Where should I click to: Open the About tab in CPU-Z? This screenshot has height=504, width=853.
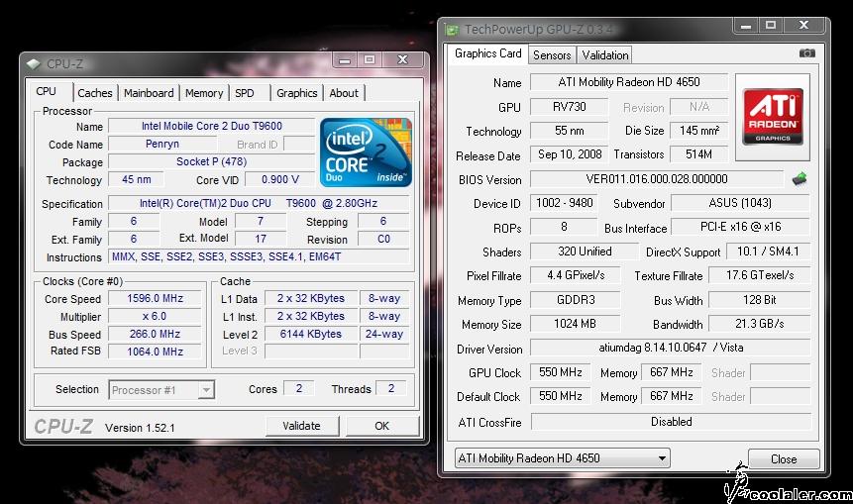click(344, 93)
